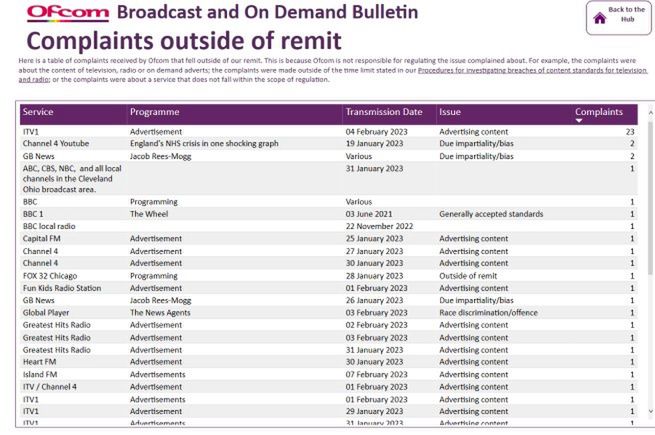Select the 'FOX 32 Chicago' service cell
Screen dimensions: 655x435
(x=50, y=276)
